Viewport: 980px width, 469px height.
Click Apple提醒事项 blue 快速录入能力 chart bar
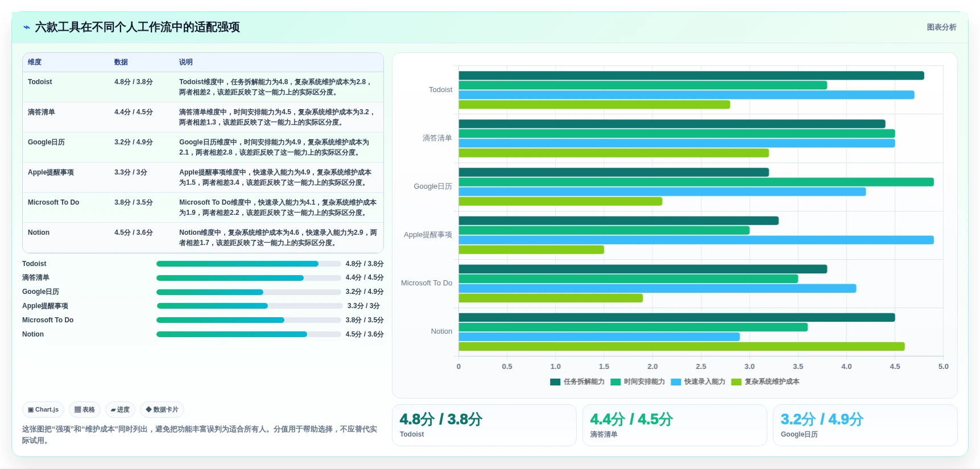click(x=696, y=240)
